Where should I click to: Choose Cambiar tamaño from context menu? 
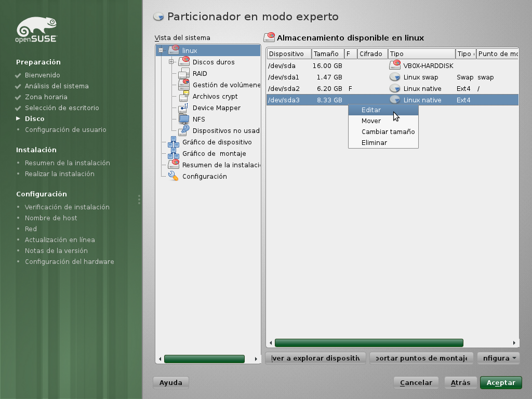coord(388,131)
